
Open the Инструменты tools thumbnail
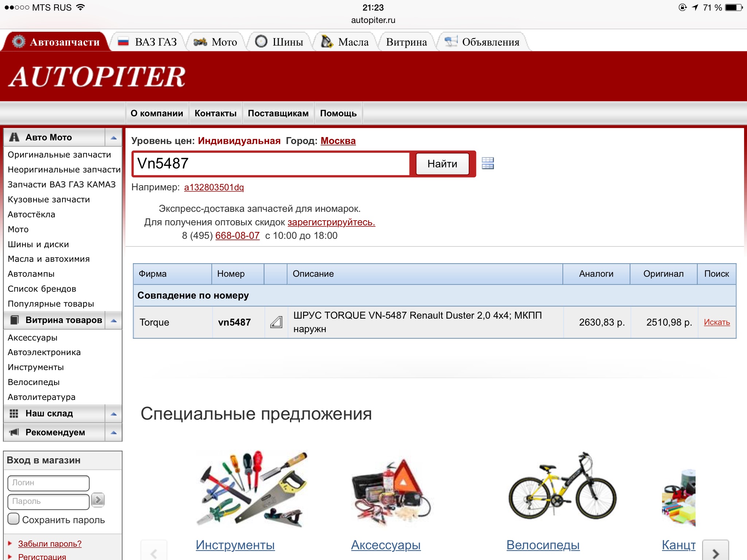252,489
